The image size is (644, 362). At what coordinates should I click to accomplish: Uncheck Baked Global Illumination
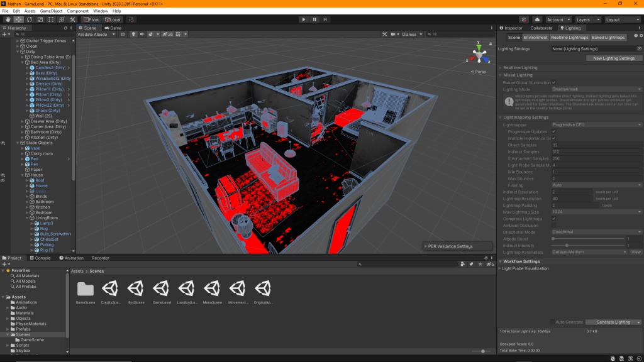click(x=553, y=82)
